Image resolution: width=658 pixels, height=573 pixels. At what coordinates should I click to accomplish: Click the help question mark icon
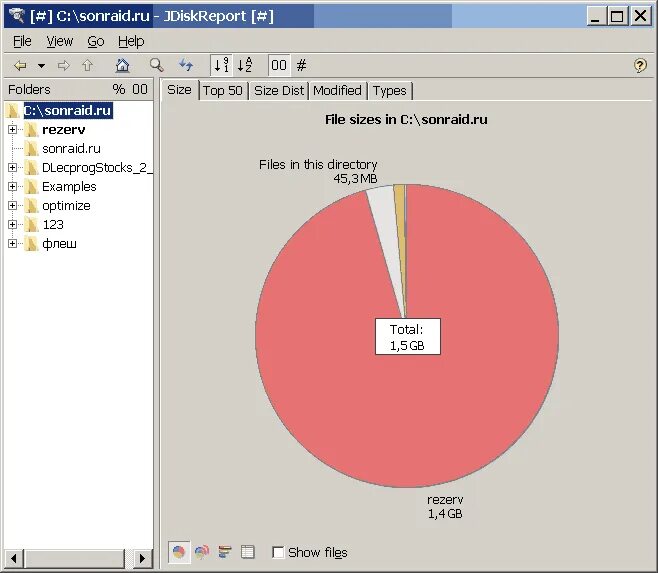point(640,65)
